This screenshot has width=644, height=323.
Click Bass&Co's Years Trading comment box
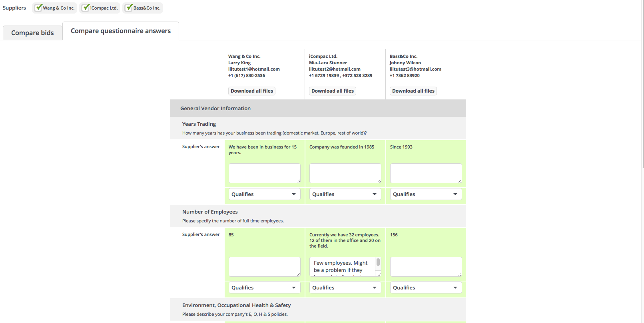(426, 173)
